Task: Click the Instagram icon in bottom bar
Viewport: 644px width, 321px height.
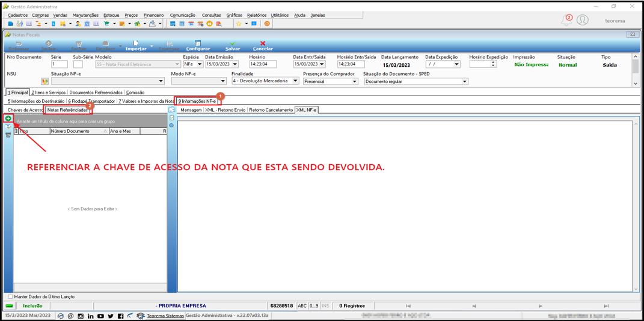Action: point(81,316)
